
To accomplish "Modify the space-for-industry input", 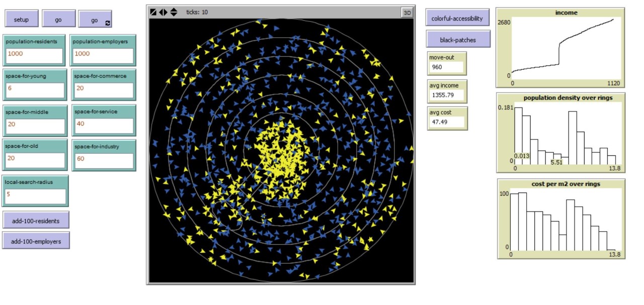I will (x=103, y=160).
